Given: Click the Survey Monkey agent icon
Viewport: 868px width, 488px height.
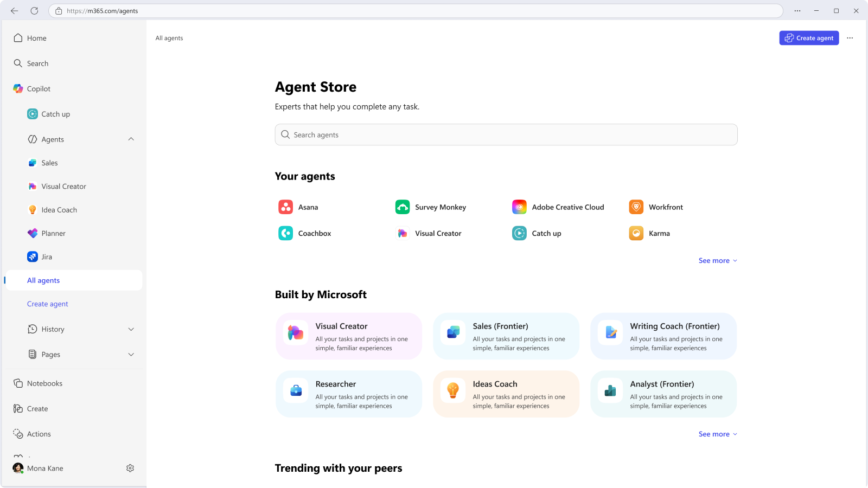Looking at the screenshot, I should point(403,207).
